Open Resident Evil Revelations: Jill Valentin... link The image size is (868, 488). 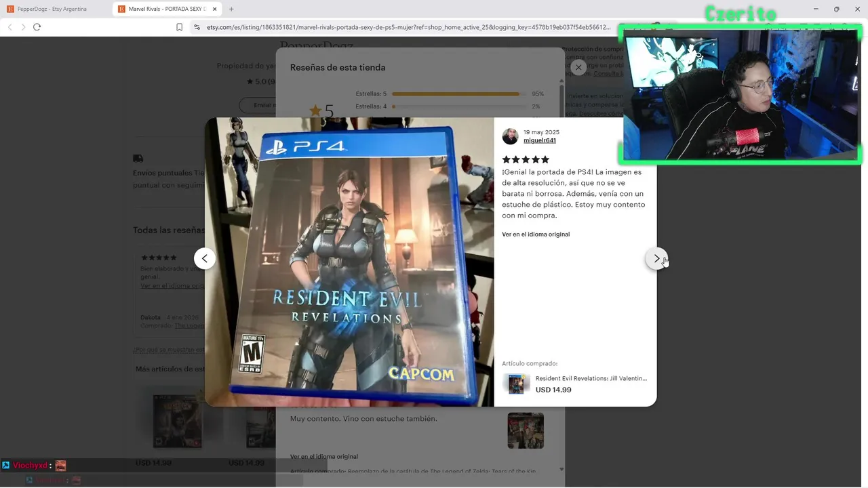[591, 378]
